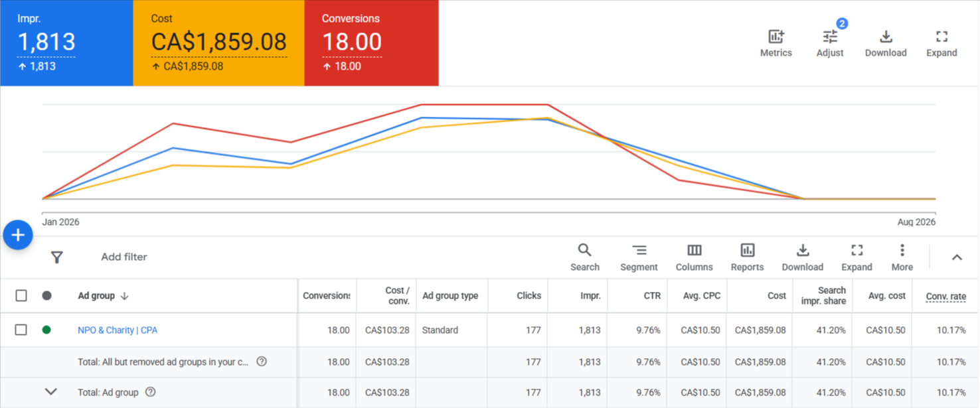This screenshot has height=408, width=980.
Task: Download the table data
Action: coord(802,257)
